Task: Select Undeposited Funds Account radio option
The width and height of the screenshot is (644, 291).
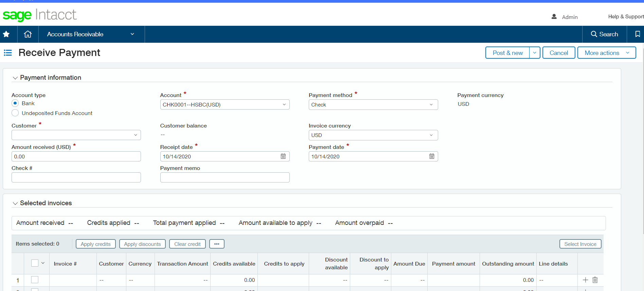Action: (x=15, y=113)
